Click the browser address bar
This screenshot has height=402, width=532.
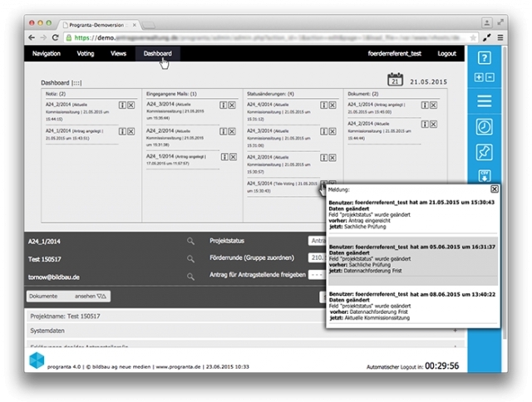[271, 37]
